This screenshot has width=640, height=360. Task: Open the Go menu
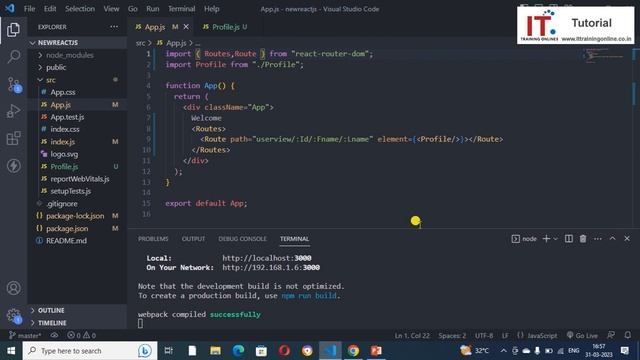(x=133, y=9)
